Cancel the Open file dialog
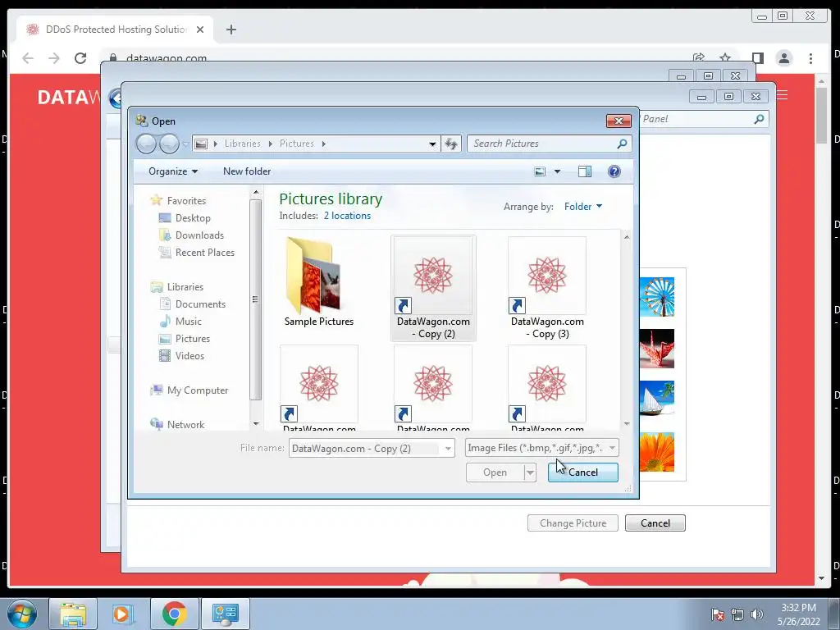 (x=583, y=472)
